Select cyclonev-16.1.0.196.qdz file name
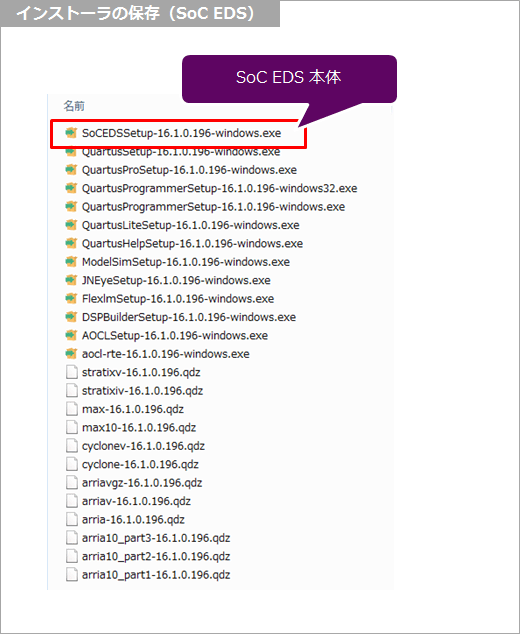Screen dimensions: 520x634 pyautogui.click(x=144, y=446)
